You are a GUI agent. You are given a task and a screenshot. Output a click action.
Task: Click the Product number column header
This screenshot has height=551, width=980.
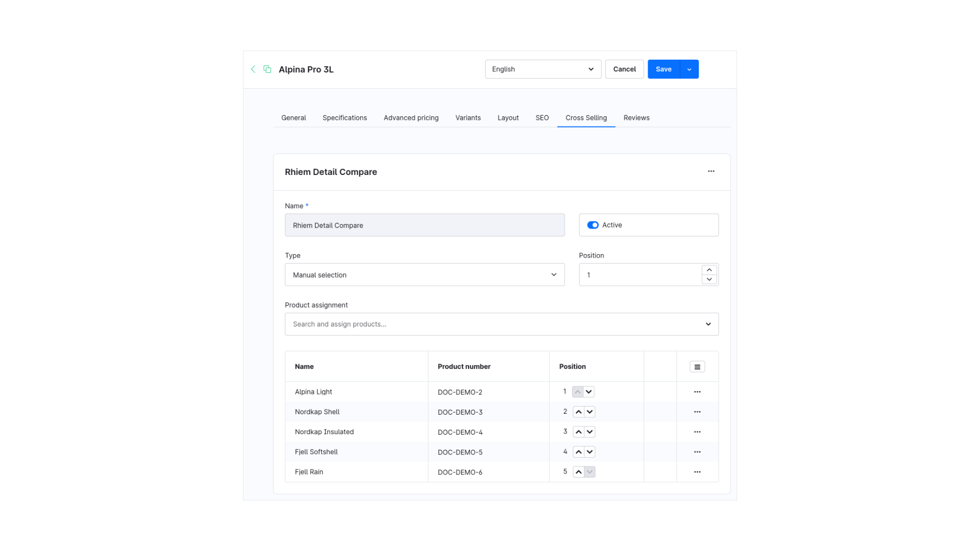pos(488,366)
